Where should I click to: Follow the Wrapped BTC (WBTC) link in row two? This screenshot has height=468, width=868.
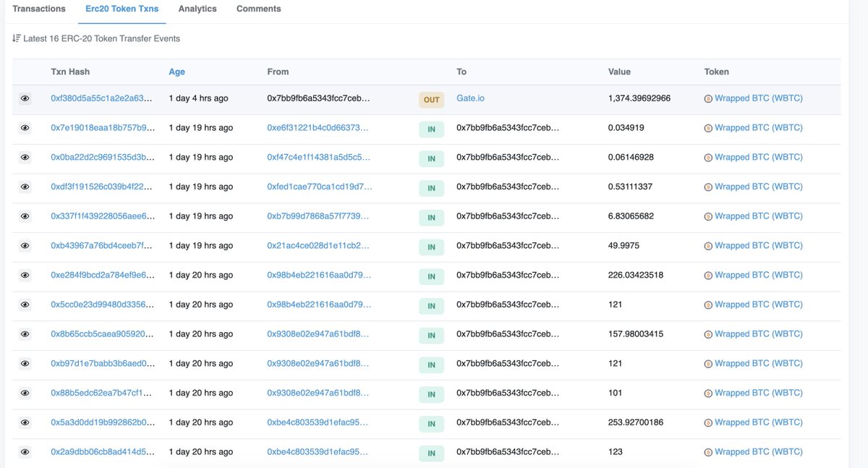[x=759, y=127]
